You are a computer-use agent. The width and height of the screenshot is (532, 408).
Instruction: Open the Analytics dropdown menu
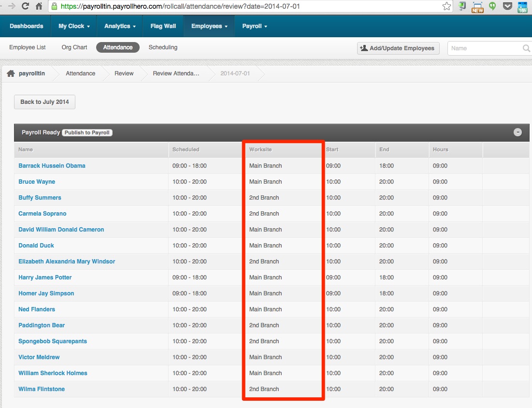[119, 26]
